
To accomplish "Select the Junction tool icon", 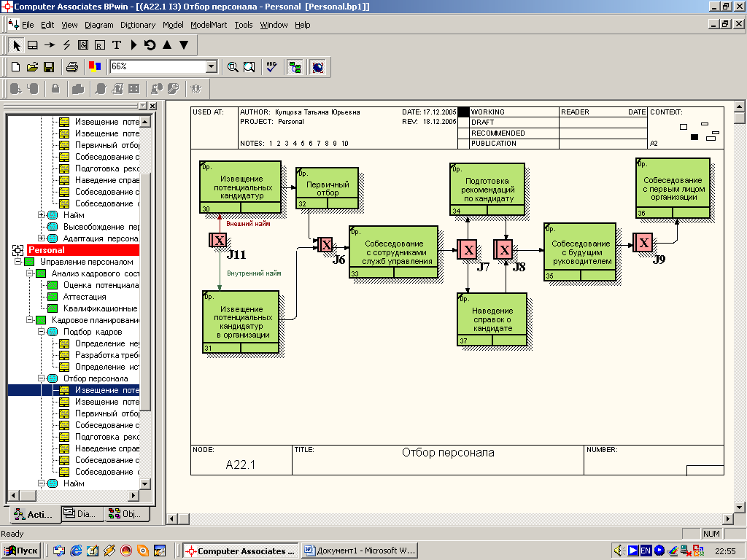I will pos(83,45).
